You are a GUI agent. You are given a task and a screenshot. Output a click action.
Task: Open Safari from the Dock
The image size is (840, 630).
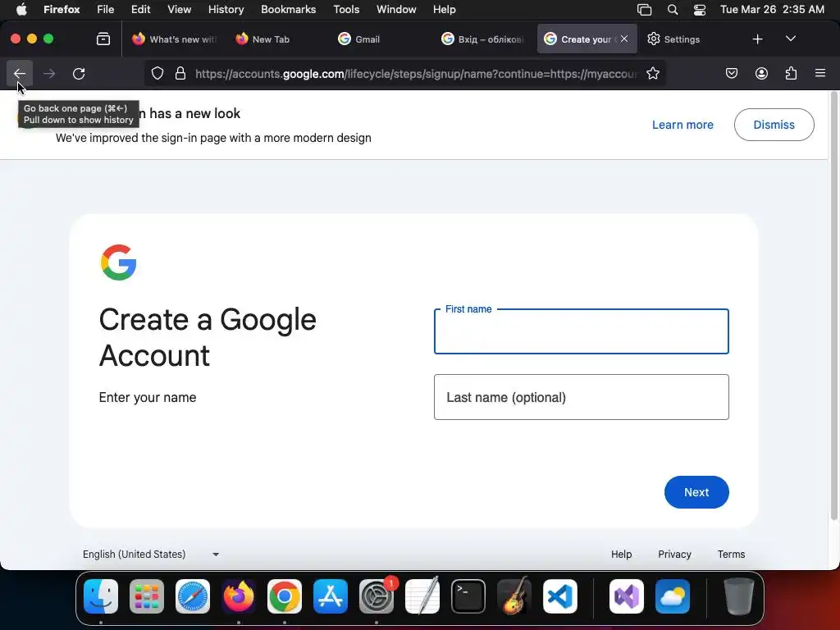click(x=193, y=596)
